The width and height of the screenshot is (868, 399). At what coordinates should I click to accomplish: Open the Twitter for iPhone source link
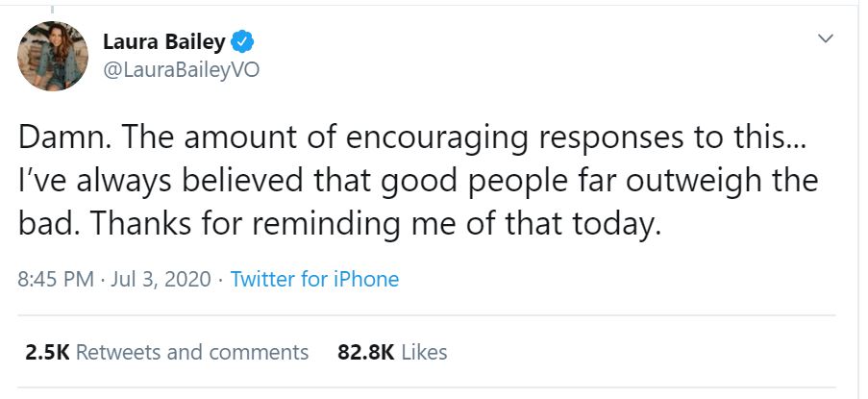tap(314, 280)
